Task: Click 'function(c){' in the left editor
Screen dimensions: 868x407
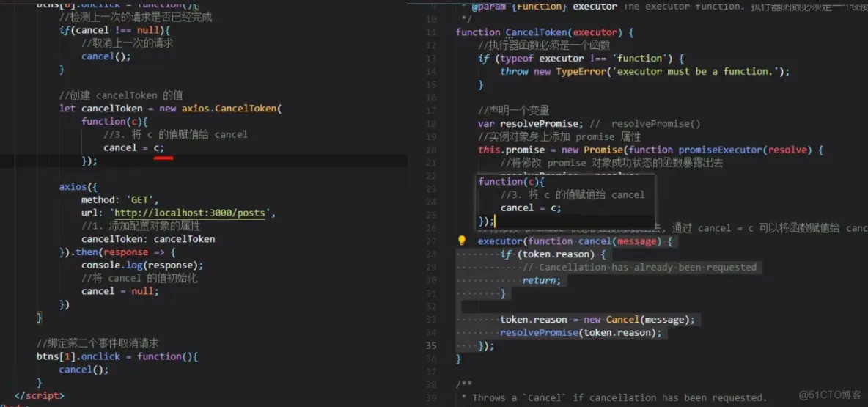Action: [114, 121]
